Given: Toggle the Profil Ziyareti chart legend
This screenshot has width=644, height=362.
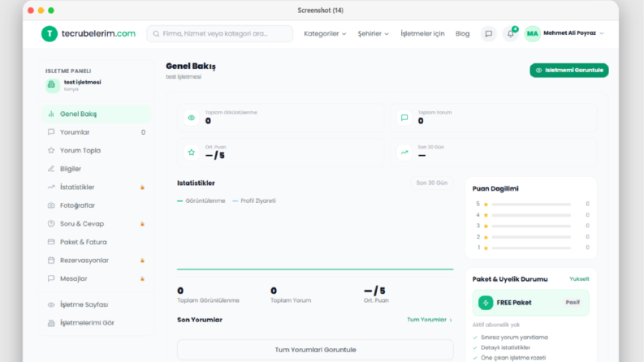Looking at the screenshot, I should 254,200.
